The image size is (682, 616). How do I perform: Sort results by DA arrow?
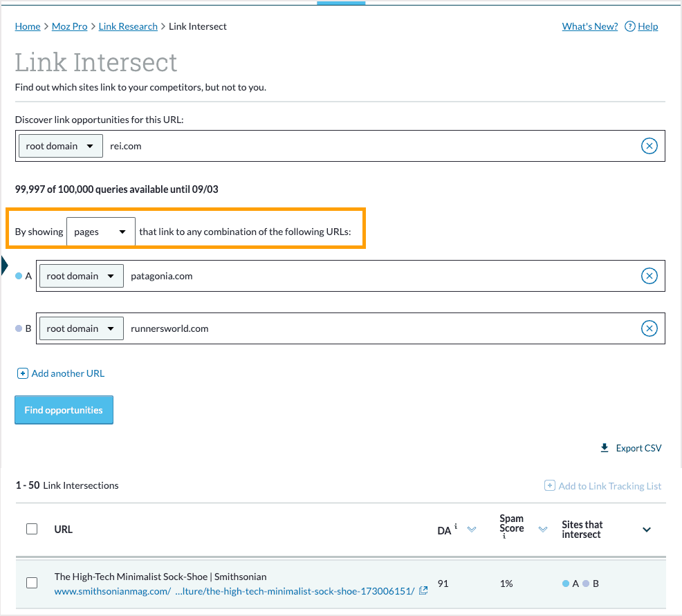coord(472,530)
